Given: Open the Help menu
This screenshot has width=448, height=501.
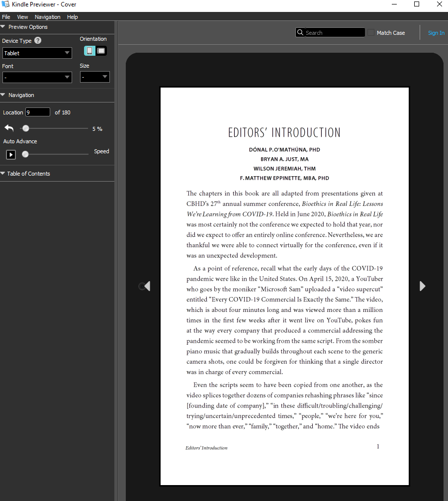Looking at the screenshot, I should [x=73, y=17].
